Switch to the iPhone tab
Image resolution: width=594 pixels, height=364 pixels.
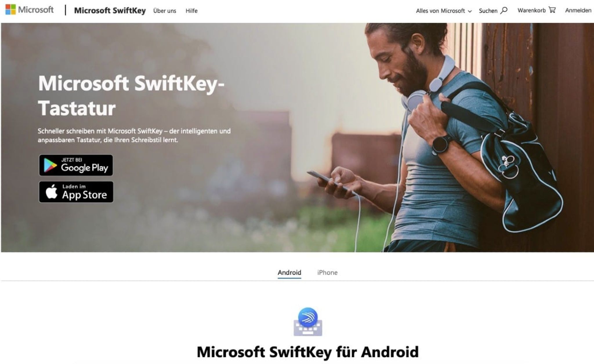pos(327,272)
